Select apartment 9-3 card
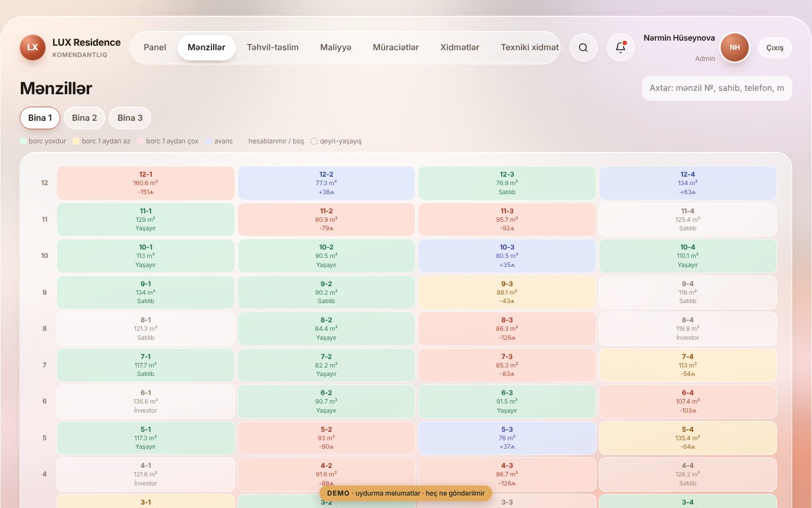 coord(507,292)
